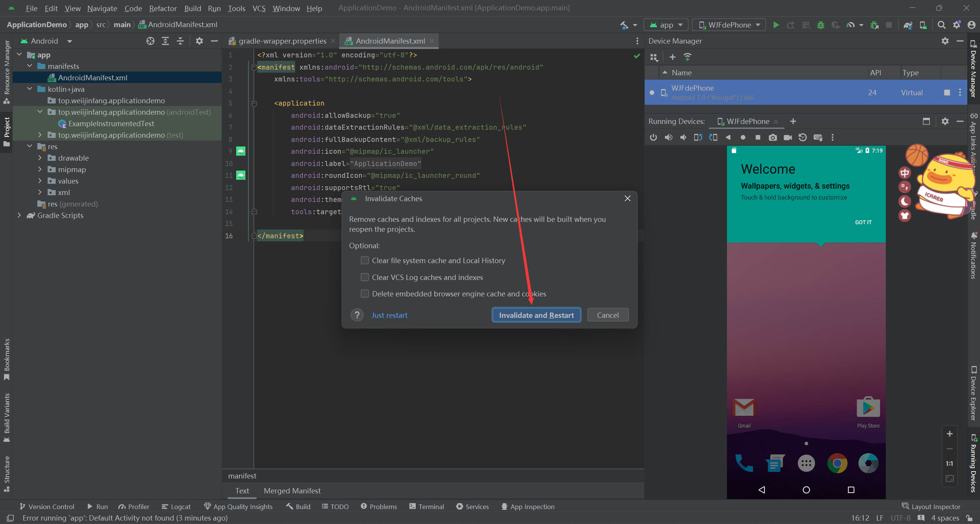Image resolution: width=980 pixels, height=524 pixels.
Task: Open the Refactor menu
Action: [x=163, y=8]
